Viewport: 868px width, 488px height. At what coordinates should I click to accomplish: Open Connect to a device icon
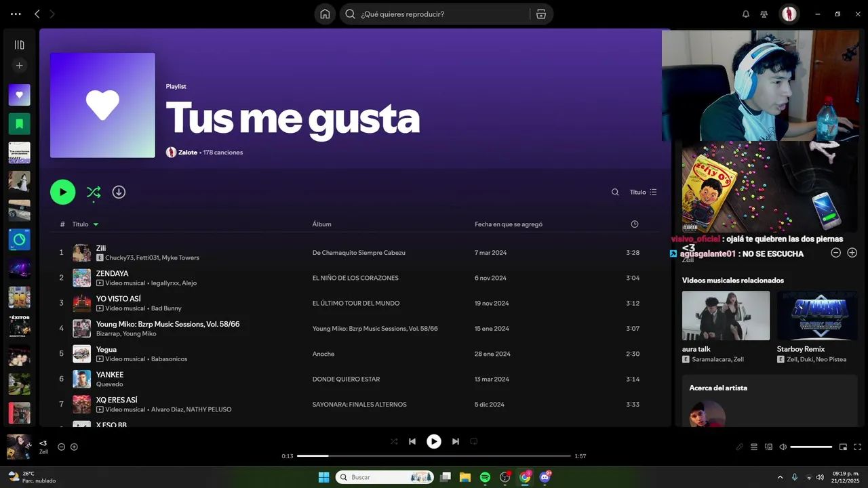[x=768, y=447]
